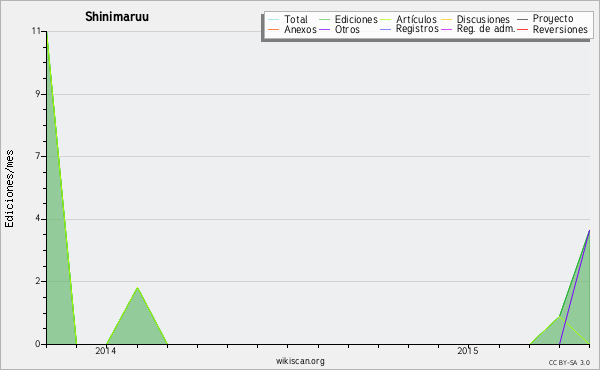Click the 2014 x-axis label
The height and width of the screenshot is (370, 600).
point(106,351)
